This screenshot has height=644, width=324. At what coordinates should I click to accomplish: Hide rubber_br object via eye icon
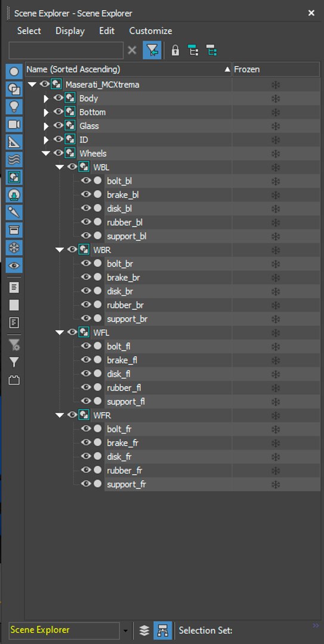(86, 305)
